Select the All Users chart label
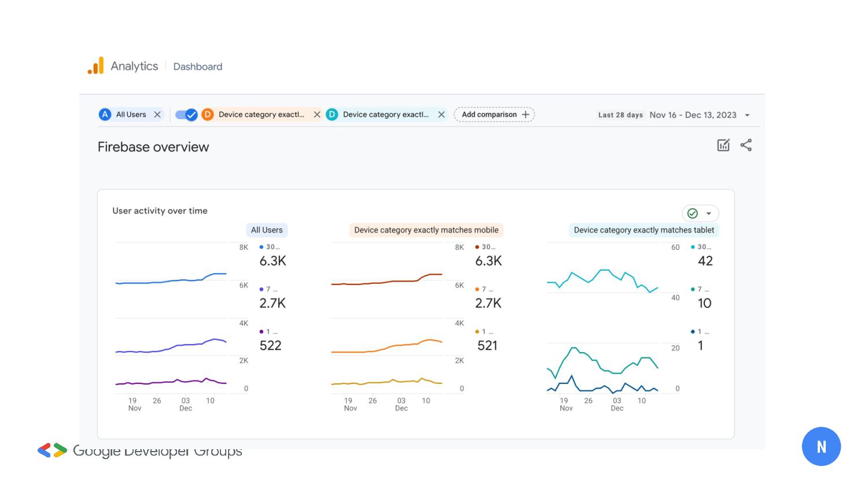Image resolution: width=868 pixels, height=488 pixels. click(x=267, y=230)
